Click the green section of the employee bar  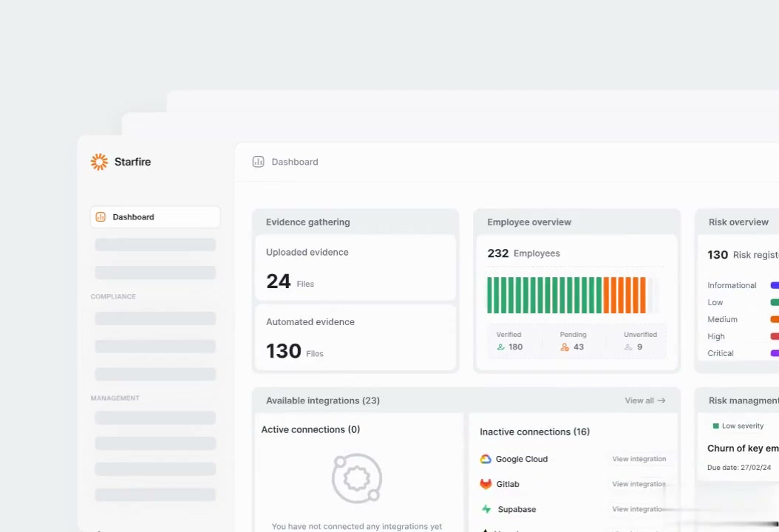[x=545, y=295]
